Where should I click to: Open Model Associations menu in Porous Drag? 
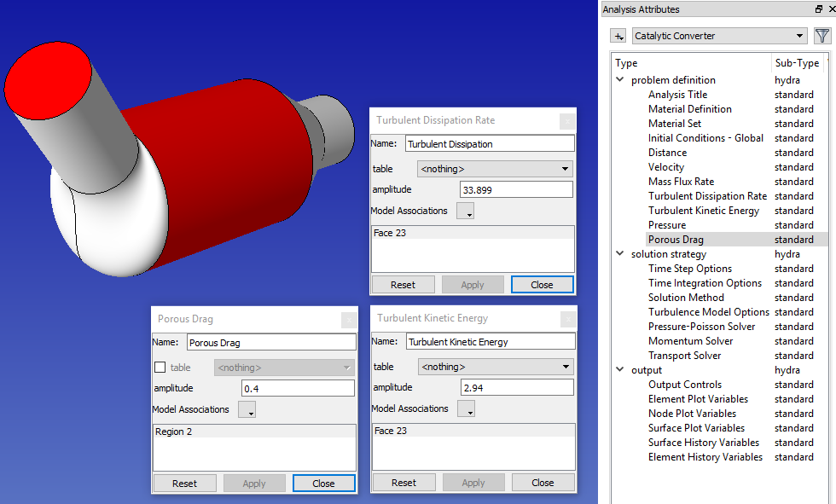(247, 410)
